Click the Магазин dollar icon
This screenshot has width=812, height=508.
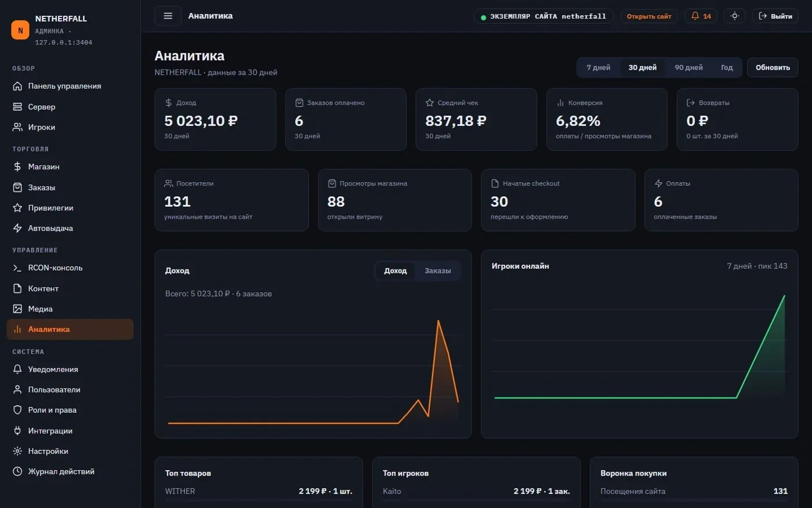click(x=17, y=167)
